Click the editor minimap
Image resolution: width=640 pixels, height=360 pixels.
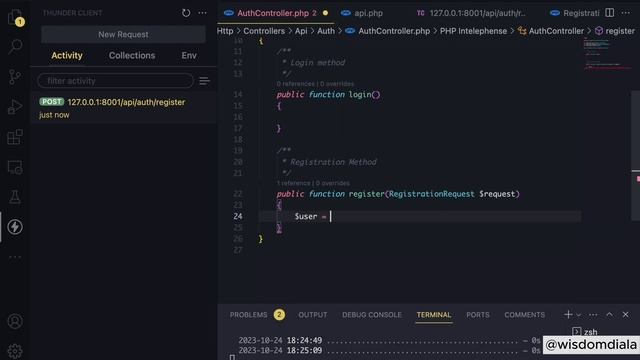[606, 54]
